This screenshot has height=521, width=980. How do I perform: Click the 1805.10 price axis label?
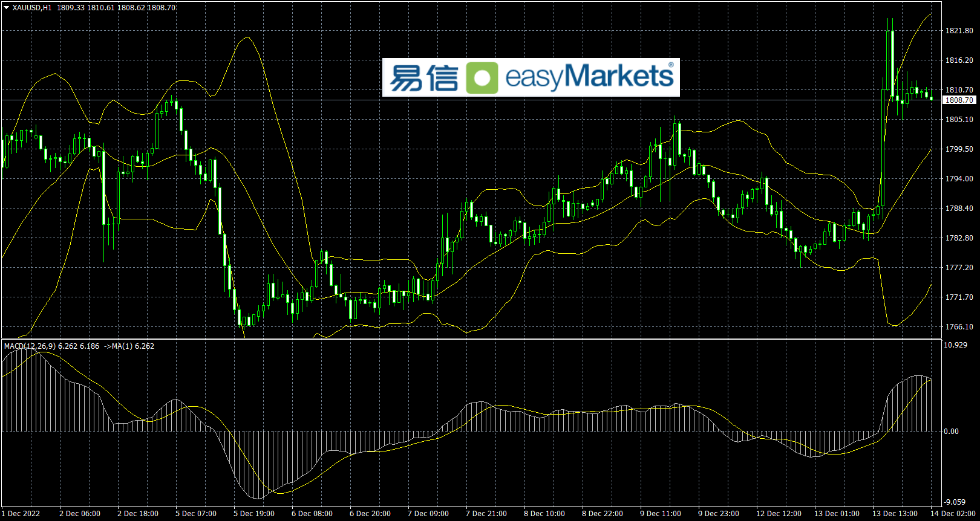[x=959, y=120]
